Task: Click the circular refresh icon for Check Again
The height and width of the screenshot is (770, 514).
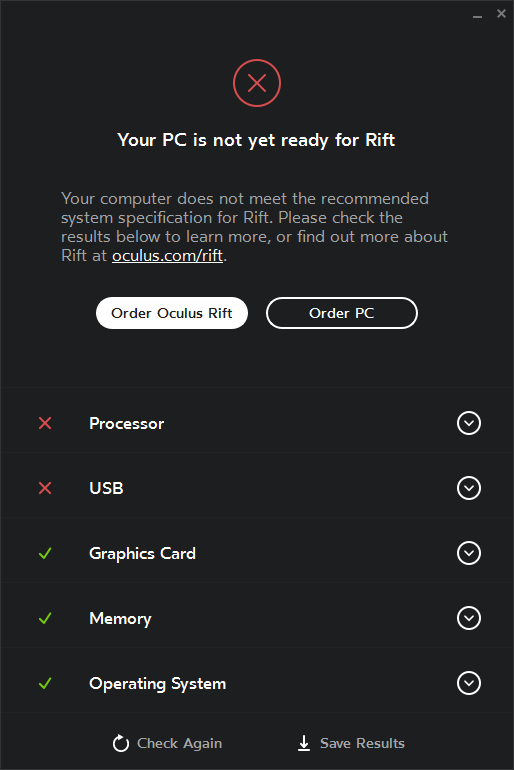Action: click(120, 743)
